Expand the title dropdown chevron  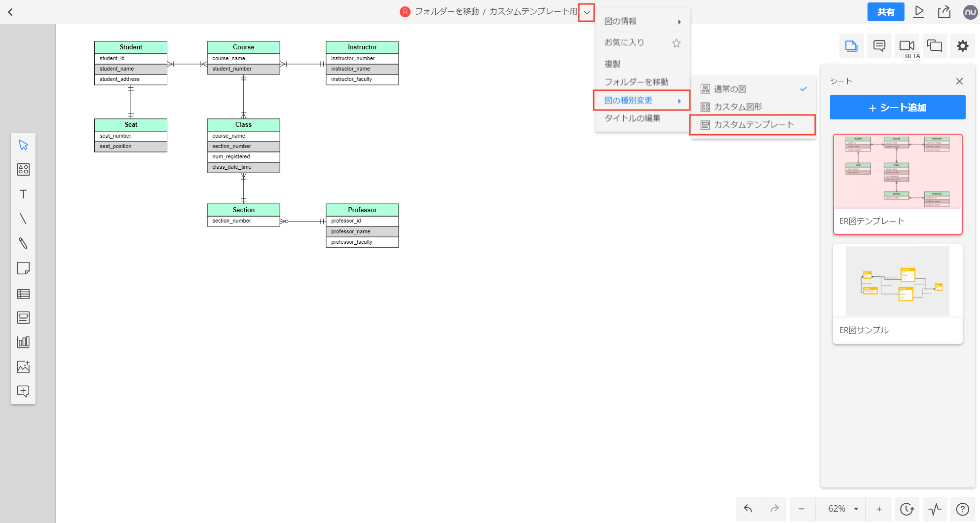[586, 12]
